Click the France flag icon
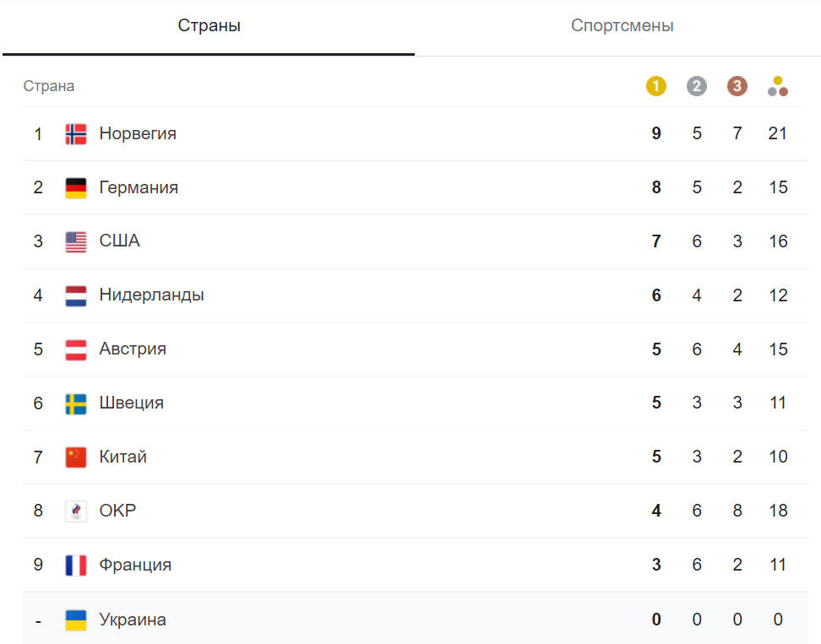Image resolution: width=821 pixels, height=644 pixels. tap(76, 566)
